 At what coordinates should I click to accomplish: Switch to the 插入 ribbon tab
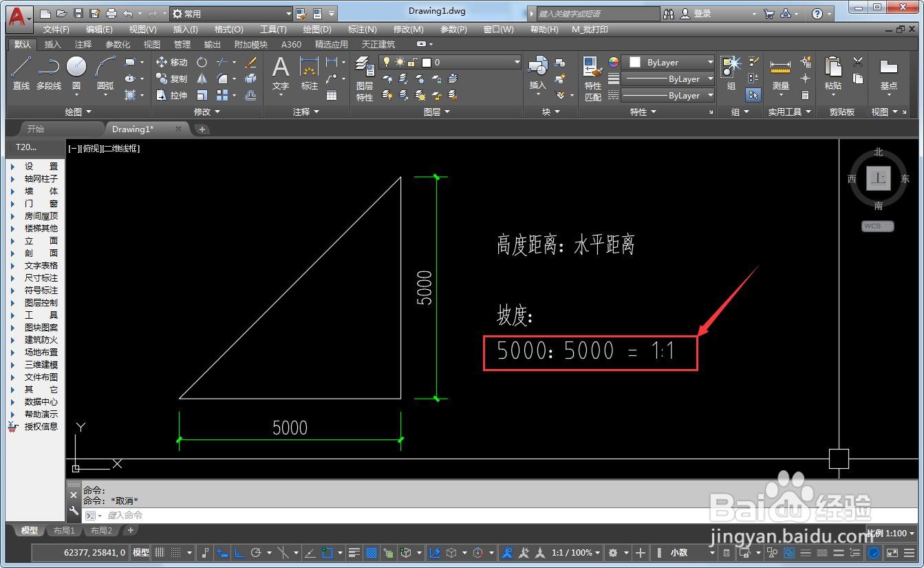click(53, 44)
